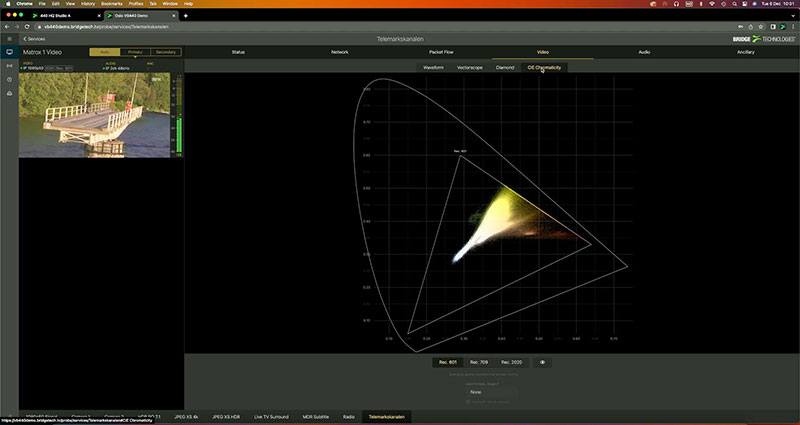Open the Ancillary tab
Viewport: 800px width, 425px height.
point(745,52)
